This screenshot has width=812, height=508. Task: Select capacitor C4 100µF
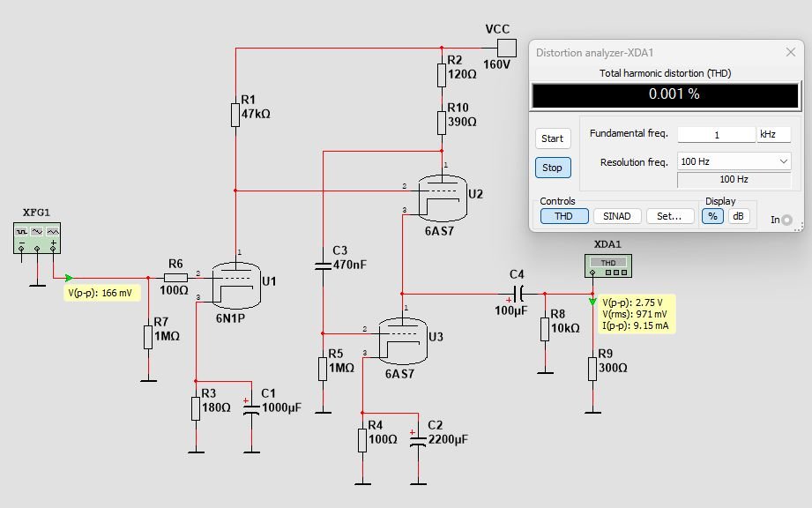[x=518, y=294]
